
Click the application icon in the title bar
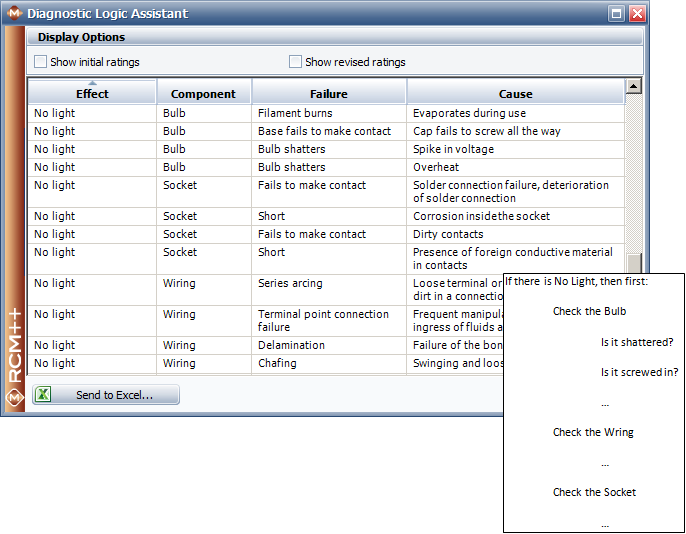(13, 14)
